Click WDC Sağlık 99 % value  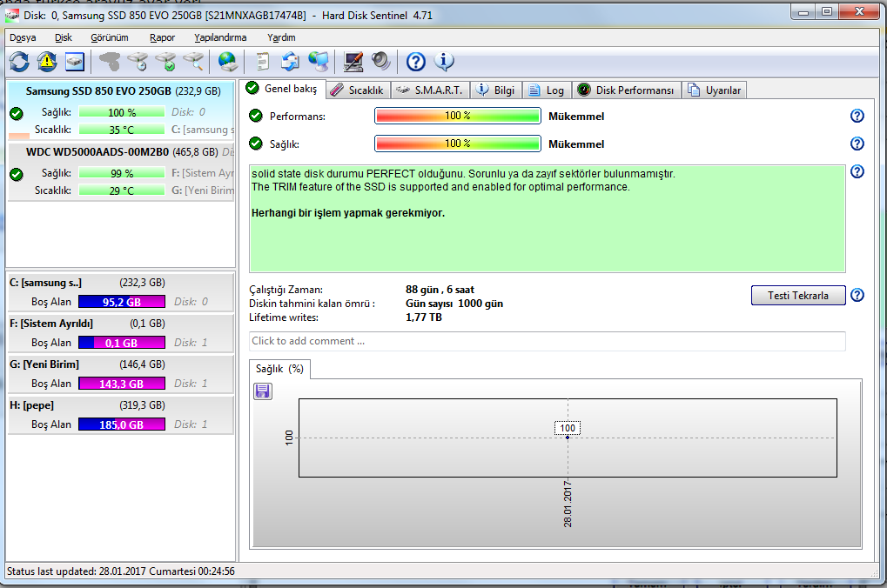[x=122, y=173]
